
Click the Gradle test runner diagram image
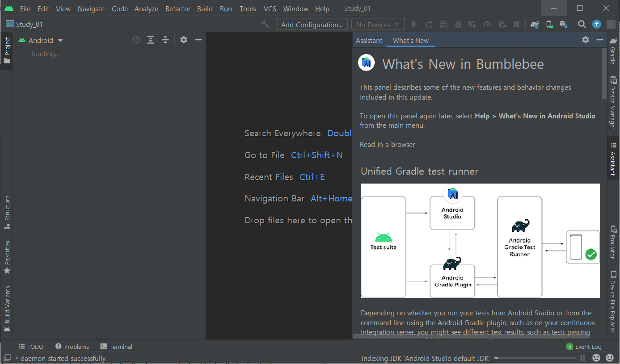pyautogui.click(x=480, y=241)
